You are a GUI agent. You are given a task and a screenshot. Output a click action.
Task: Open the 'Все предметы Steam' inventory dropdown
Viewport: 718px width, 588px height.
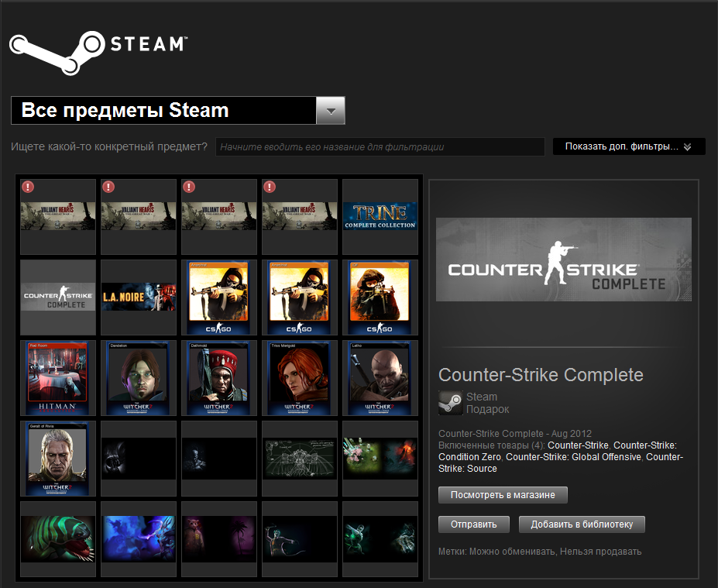coord(177,110)
